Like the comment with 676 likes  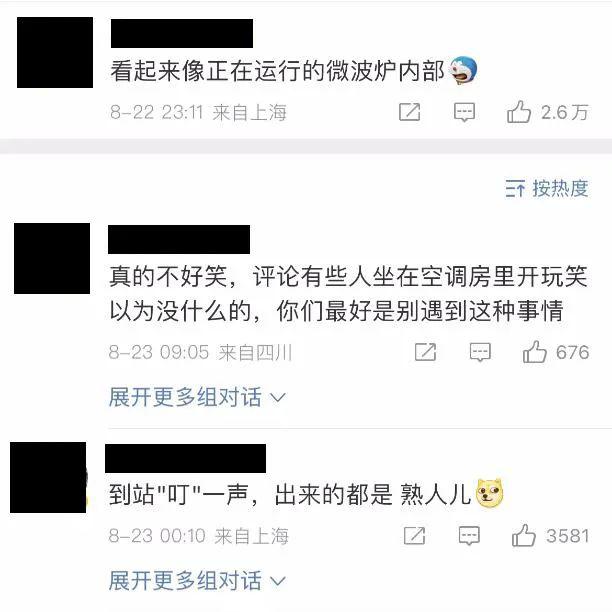tap(534, 352)
